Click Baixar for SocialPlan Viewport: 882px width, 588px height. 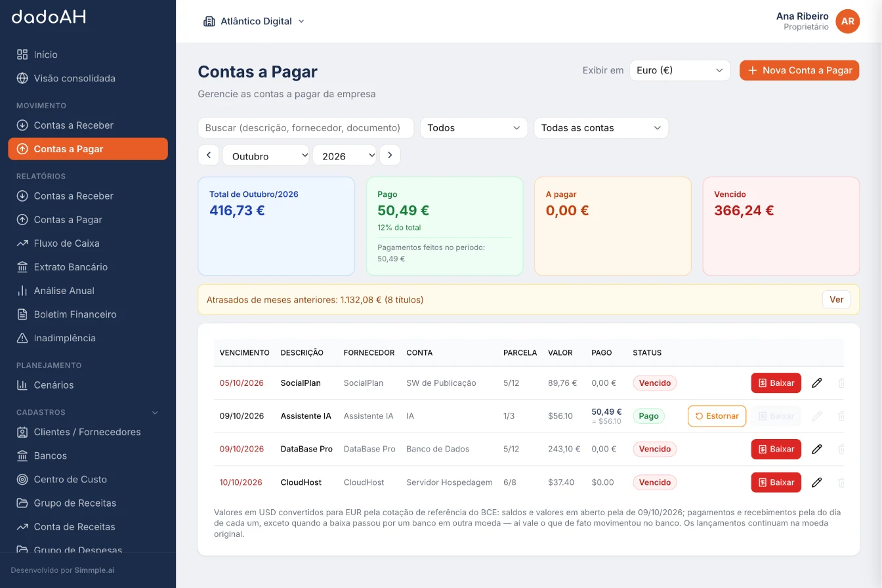click(x=776, y=383)
